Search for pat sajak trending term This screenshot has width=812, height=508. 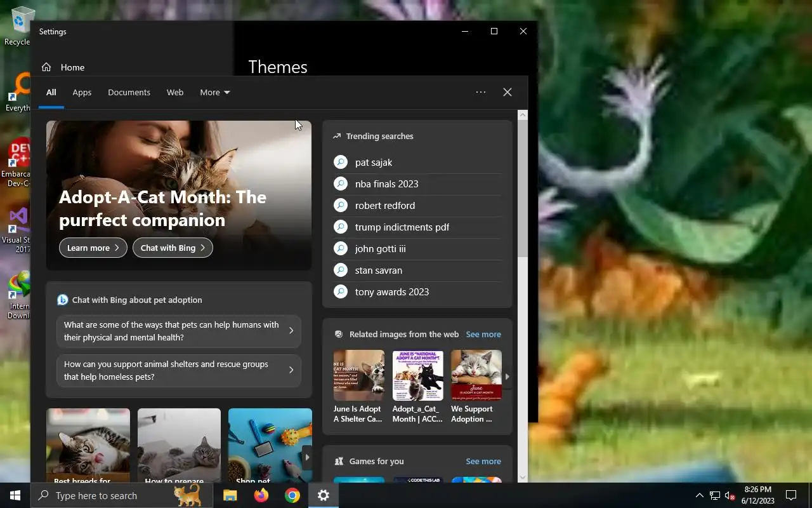[374, 163]
